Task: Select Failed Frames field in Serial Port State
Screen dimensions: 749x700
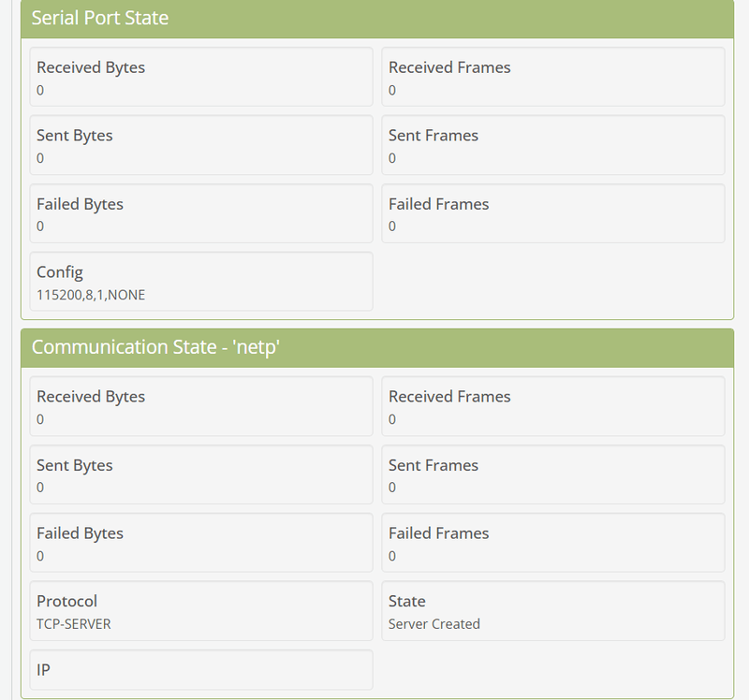Action: [x=553, y=213]
